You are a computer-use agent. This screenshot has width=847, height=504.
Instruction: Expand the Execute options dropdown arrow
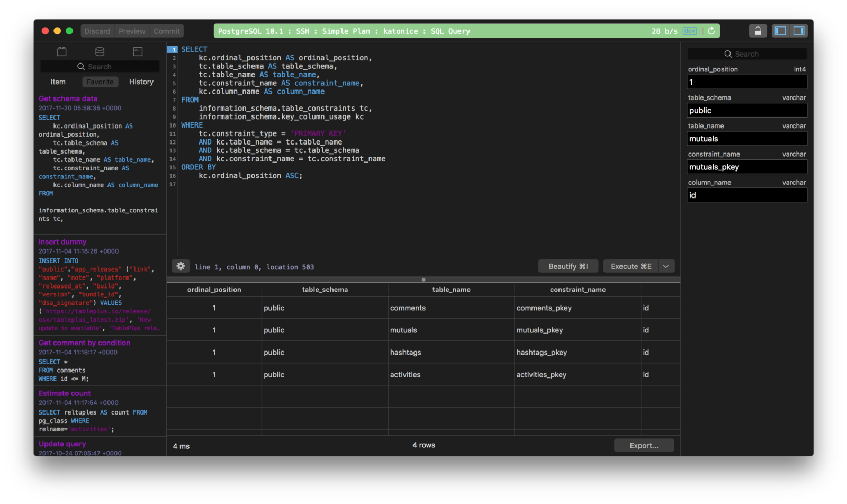click(x=666, y=266)
